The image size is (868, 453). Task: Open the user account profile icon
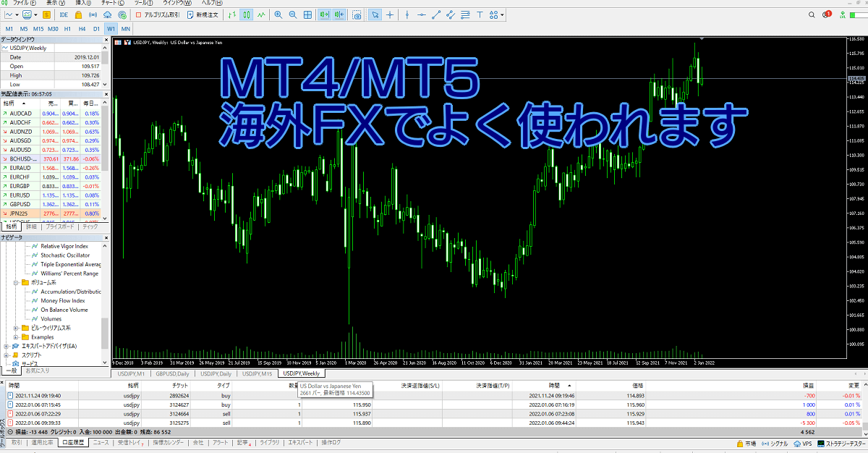pos(825,14)
